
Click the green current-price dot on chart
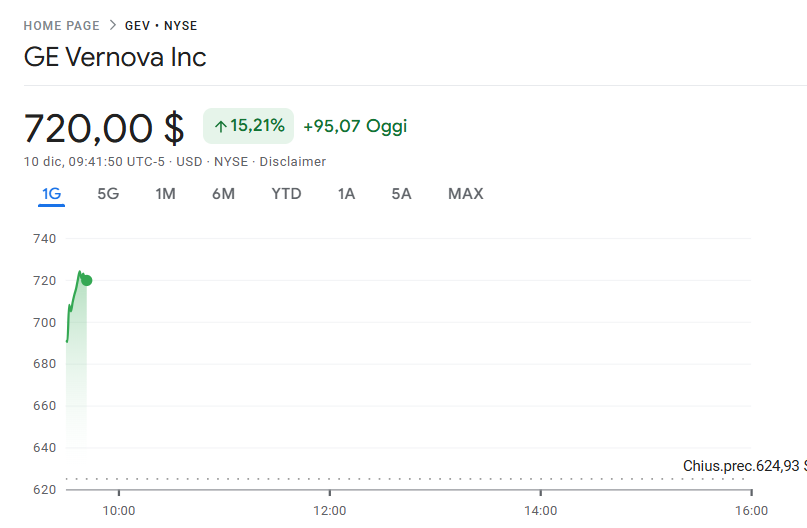(x=87, y=280)
